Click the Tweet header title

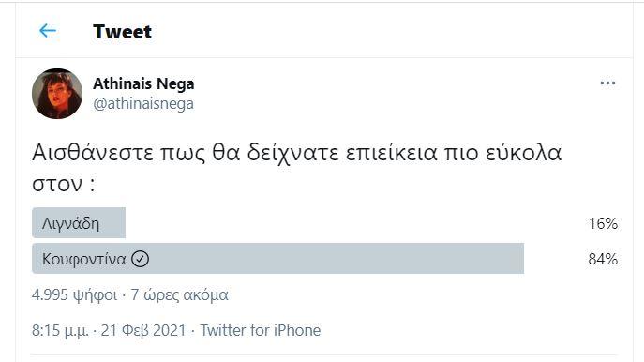[x=123, y=32]
